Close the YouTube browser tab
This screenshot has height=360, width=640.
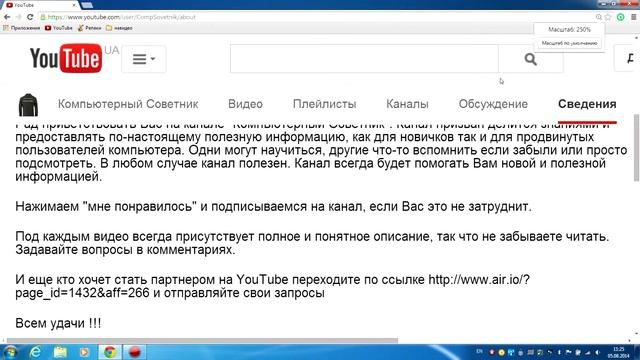tap(74, 5)
